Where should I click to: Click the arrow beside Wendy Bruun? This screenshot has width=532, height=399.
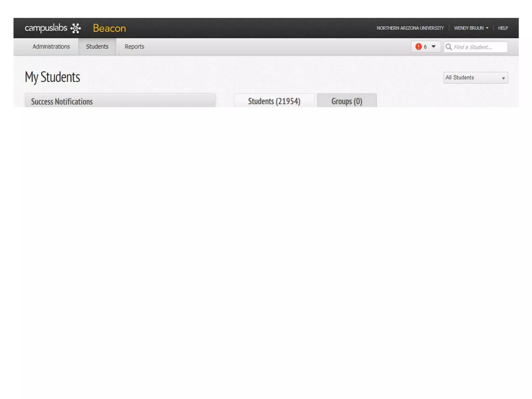(487, 28)
